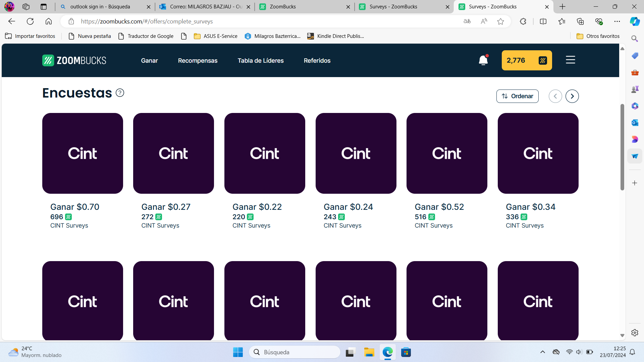Click the 2,776 points balance button
The width and height of the screenshot is (644, 362).
click(527, 60)
